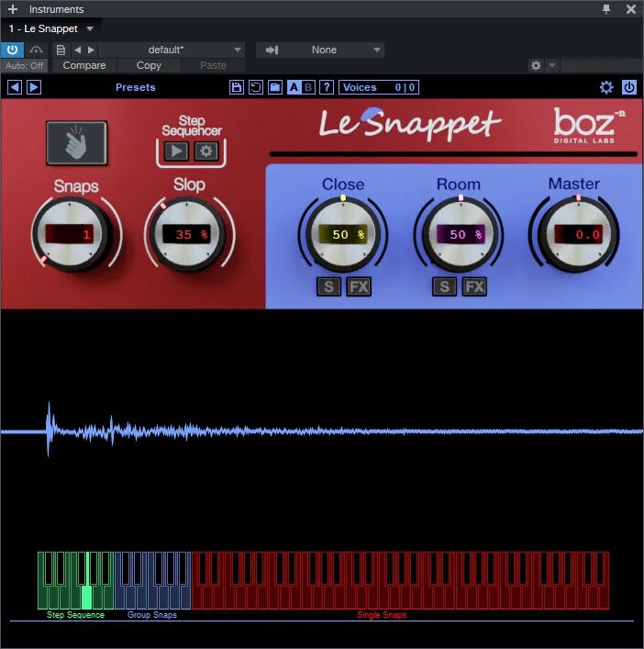The image size is (644, 649).
Task: Click the Snaps knob
Action: (70, 234)
